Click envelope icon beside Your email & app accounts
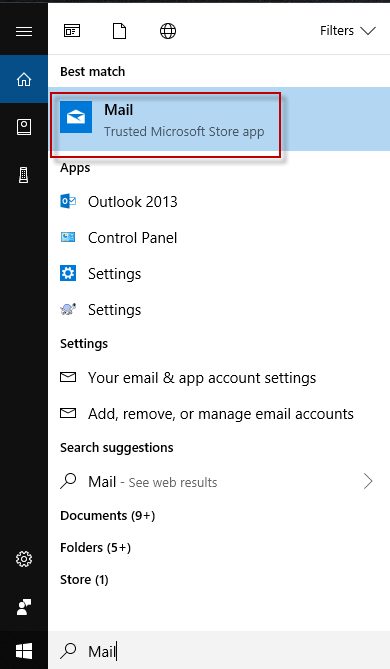The width and height of the screenshot is (390, 669). (x=68, y=377)
